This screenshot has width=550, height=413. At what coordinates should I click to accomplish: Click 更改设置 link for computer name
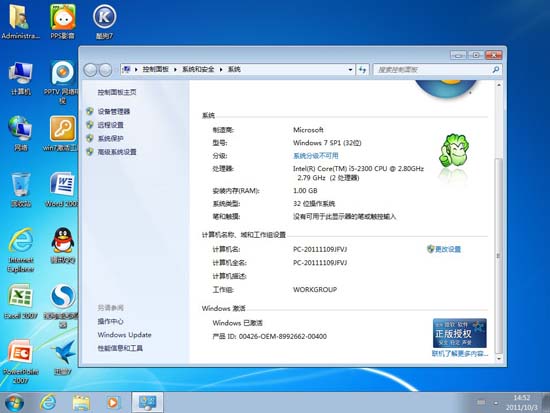click(x=448, y=249)
